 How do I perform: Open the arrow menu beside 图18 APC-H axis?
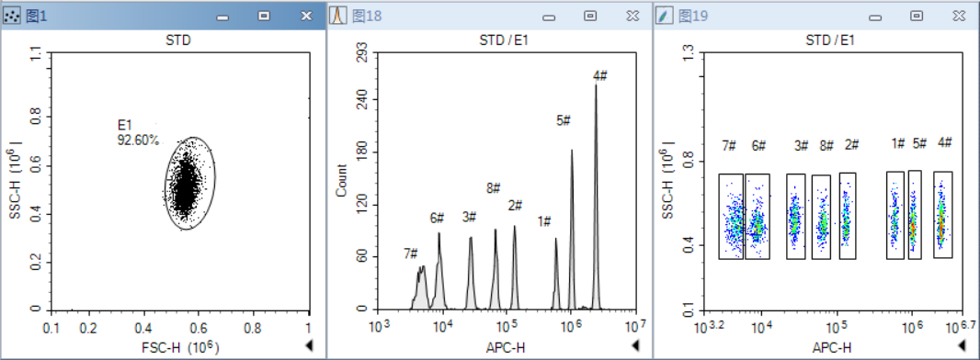click(x=635, y=345)
